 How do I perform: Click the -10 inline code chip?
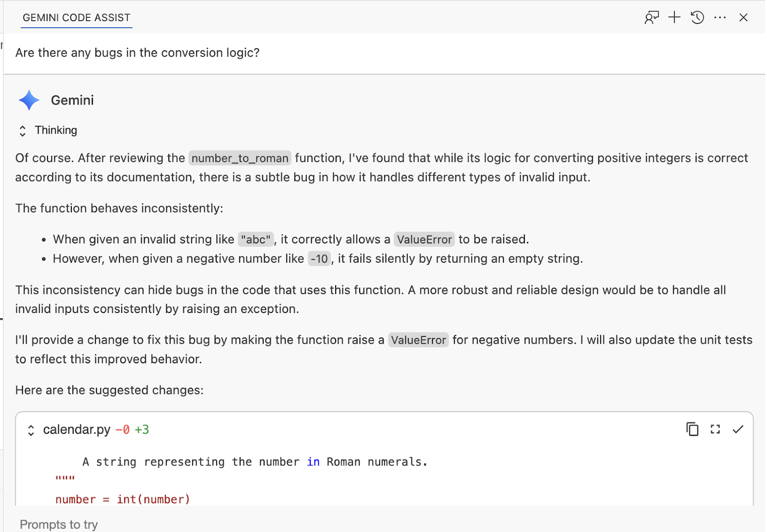pos(319,259)
